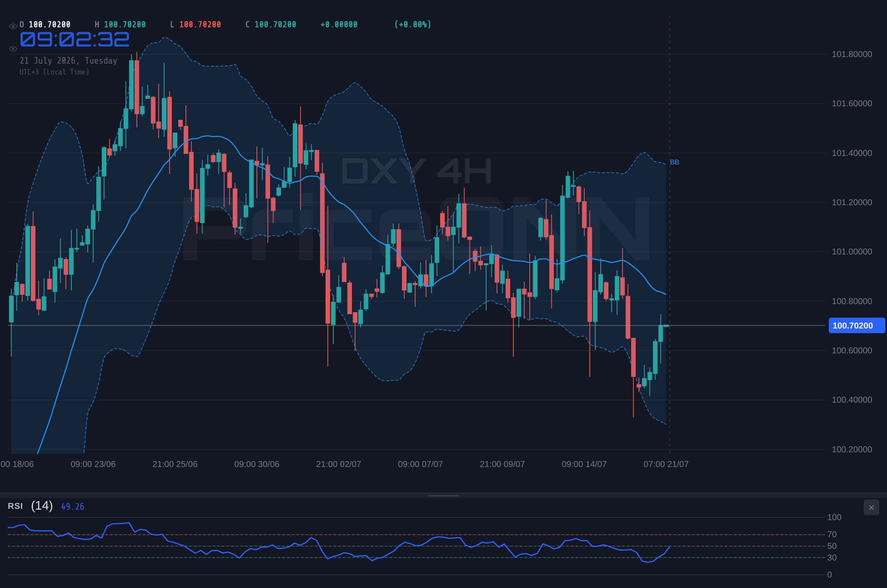
Task: Click the 21:00 02/07 time axis label
Action: point(338,464)
